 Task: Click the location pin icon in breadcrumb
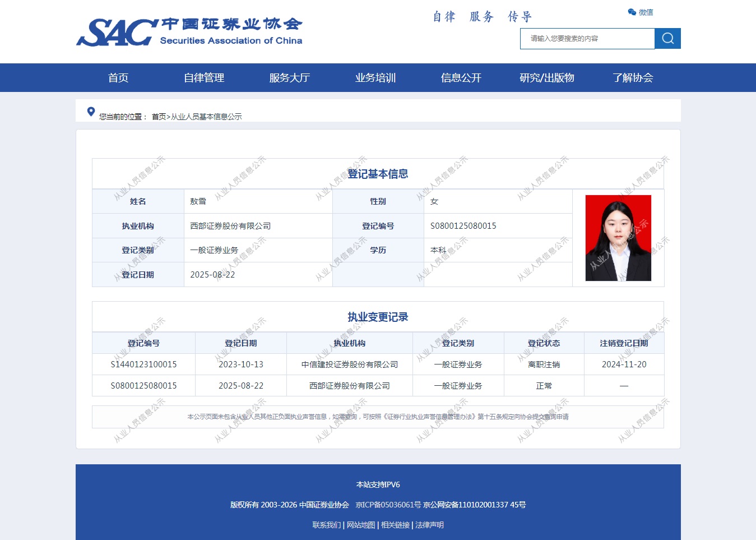click(x=91, y=112)
